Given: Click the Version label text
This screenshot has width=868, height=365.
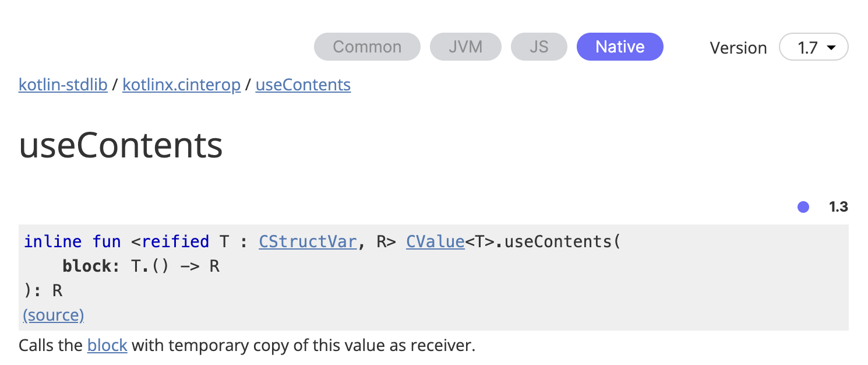Looking at the screenshot, I should coord(738,48).
